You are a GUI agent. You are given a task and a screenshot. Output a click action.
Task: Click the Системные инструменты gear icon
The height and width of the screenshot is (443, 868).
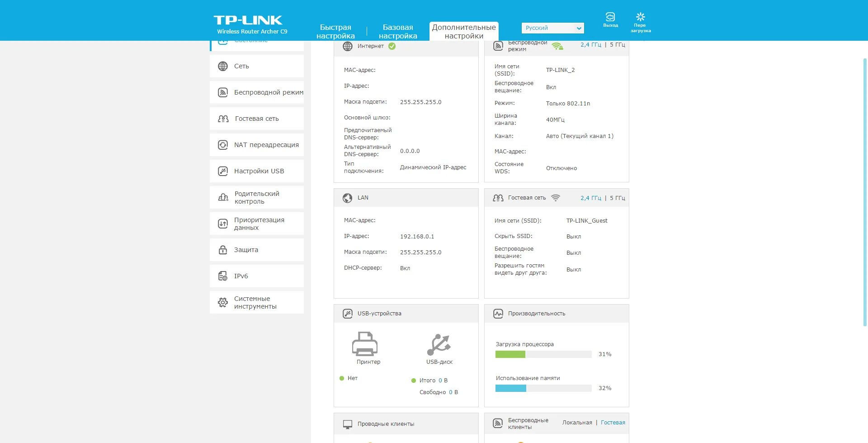click(223, 302)
